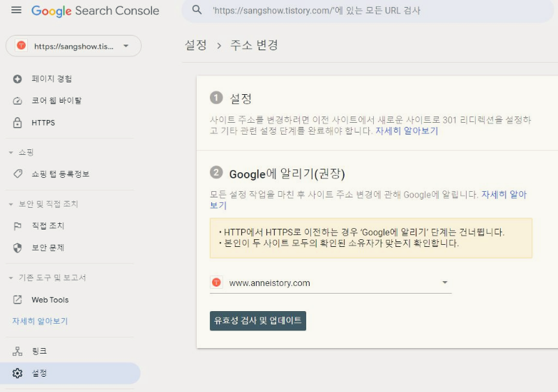This screenshot has height=392, width=558.
Task: Click the 확인된 소유자 notice line
Action: click(341, 243)
